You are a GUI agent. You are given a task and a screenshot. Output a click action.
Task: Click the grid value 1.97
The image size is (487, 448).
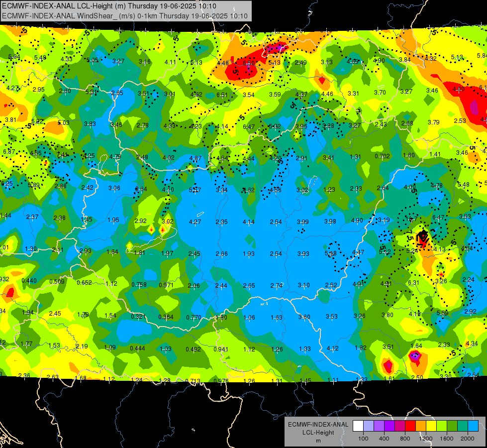coord(167,253)
